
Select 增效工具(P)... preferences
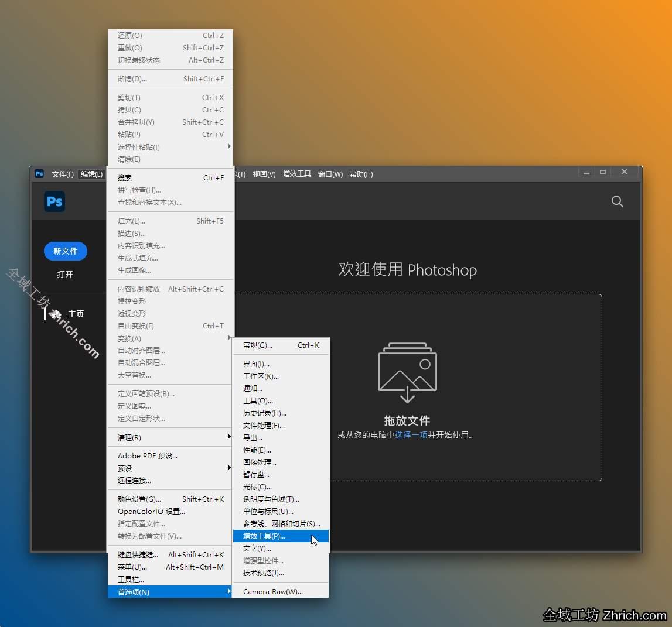281,536
